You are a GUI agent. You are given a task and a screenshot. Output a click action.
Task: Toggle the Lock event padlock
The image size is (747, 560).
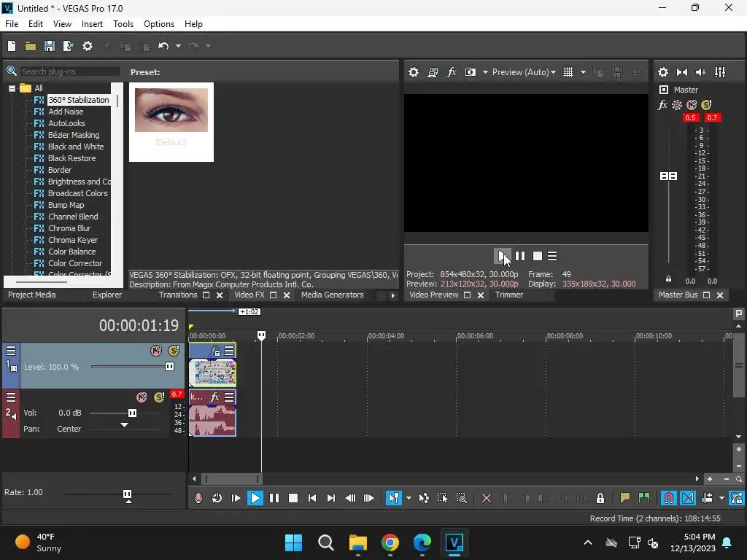point(600,498)
